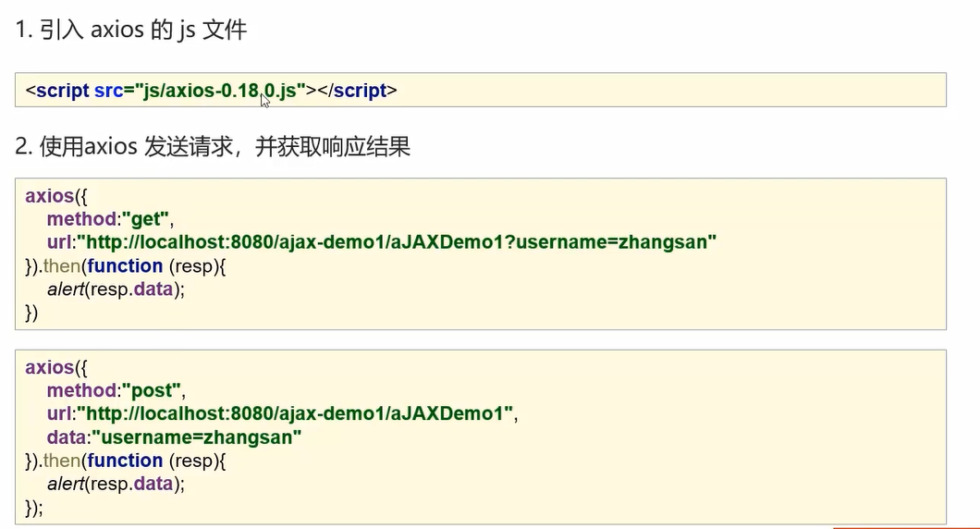980x529 pixels.
Task: Click the script src axios-0.18.0.js line
Action: point(211,91)
